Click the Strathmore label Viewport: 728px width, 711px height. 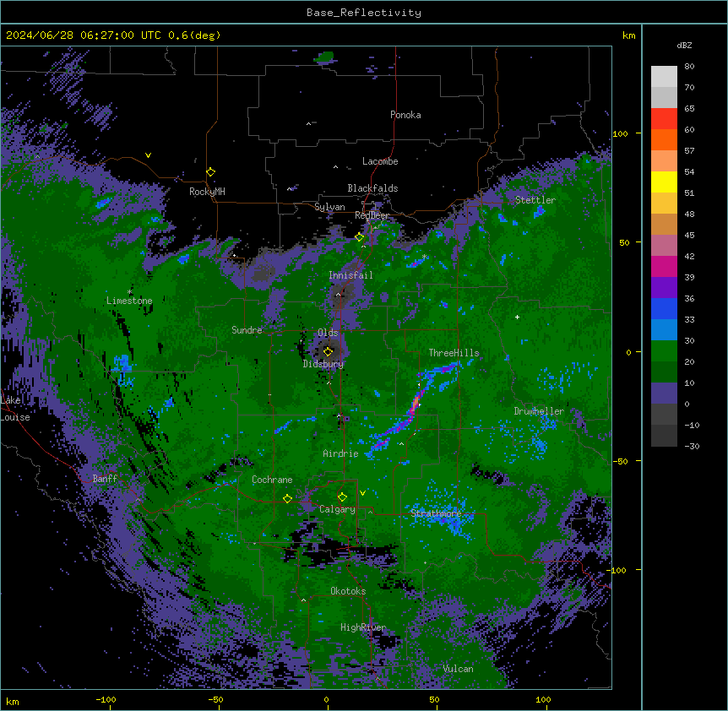point(436,513)
